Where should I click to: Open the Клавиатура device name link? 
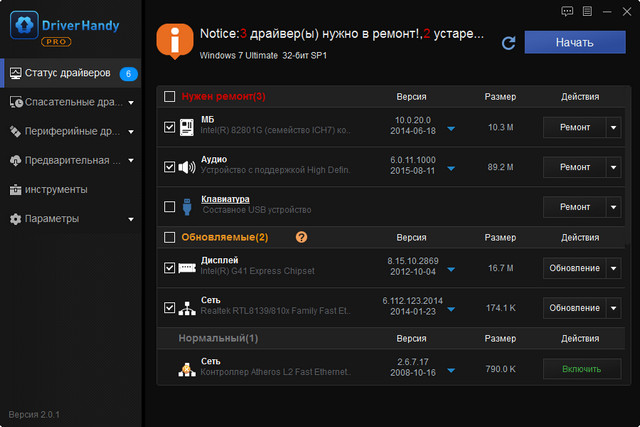(x=225, y=199)
